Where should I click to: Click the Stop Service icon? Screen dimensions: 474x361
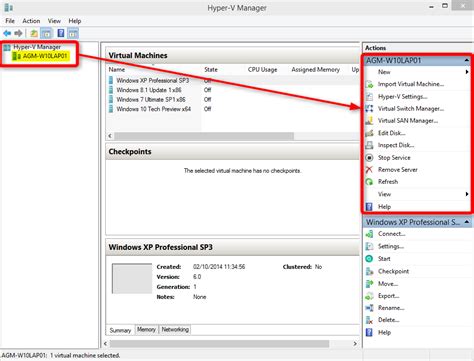pos(369,157)
